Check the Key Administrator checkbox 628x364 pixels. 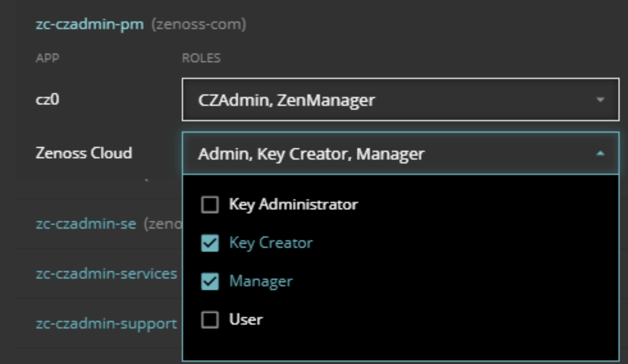coord(210,204)
